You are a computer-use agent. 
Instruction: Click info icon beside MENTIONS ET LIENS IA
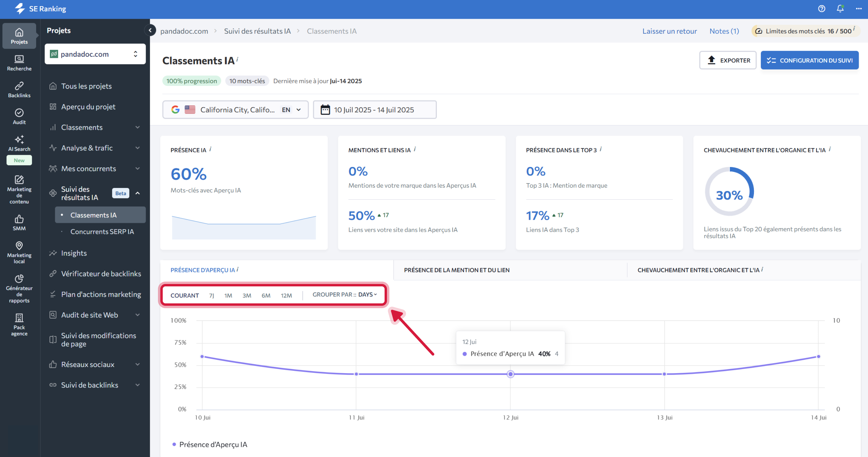coord(415,149)
